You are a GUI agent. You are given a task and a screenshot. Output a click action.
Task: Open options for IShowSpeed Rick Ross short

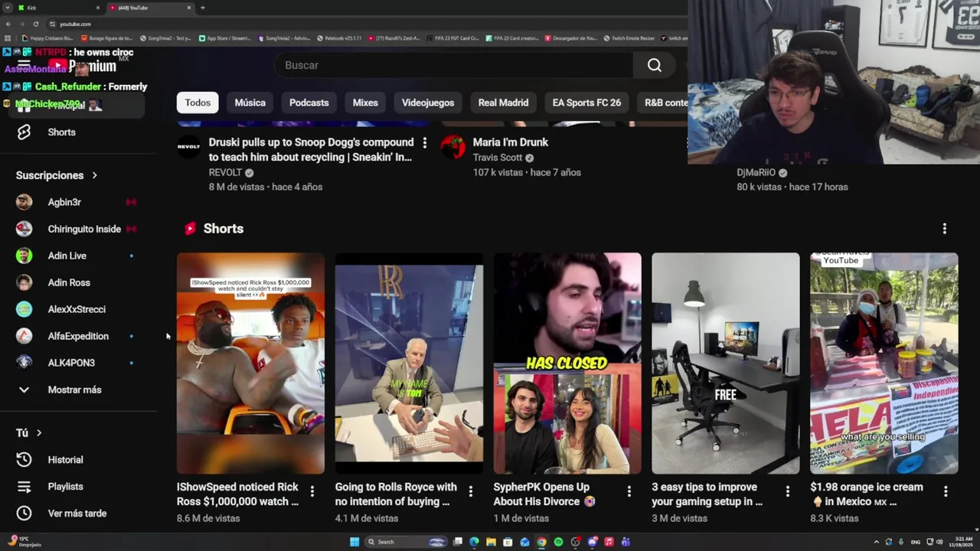pos(312,491)
